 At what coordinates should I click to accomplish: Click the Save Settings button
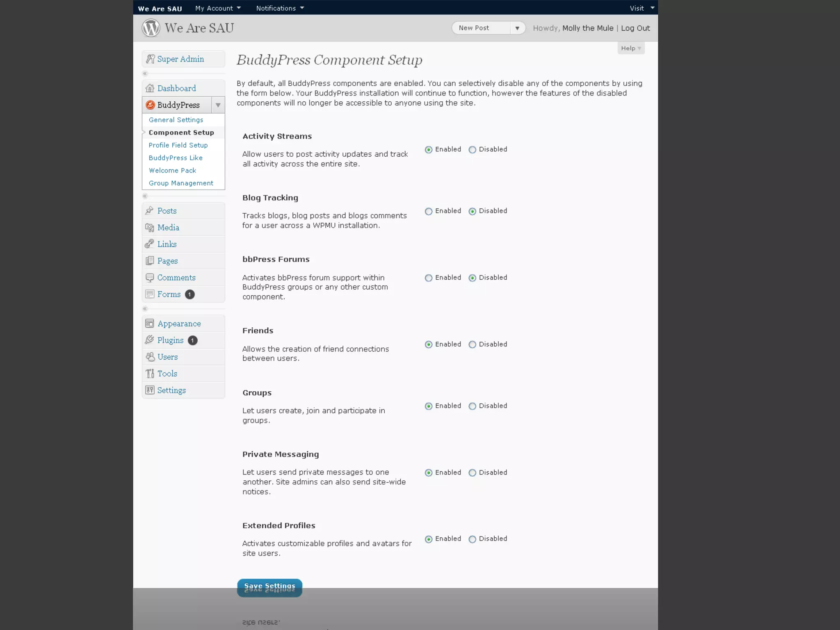[269, 587]
